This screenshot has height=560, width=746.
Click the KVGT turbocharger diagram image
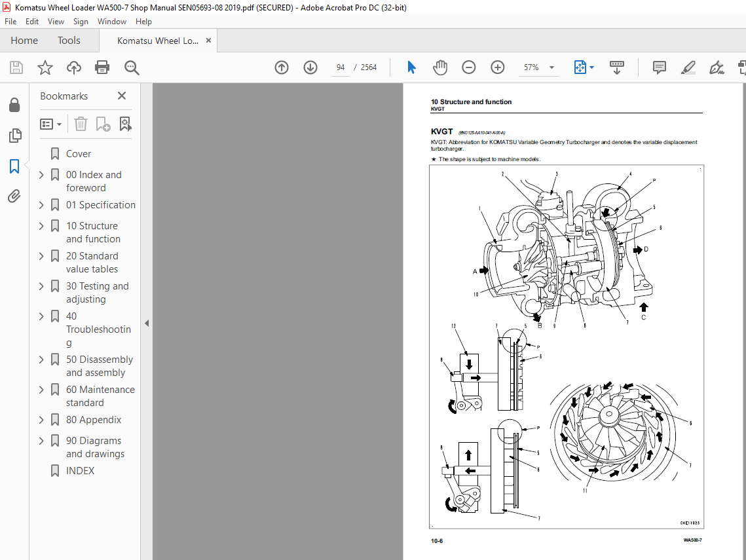point(566,347)
